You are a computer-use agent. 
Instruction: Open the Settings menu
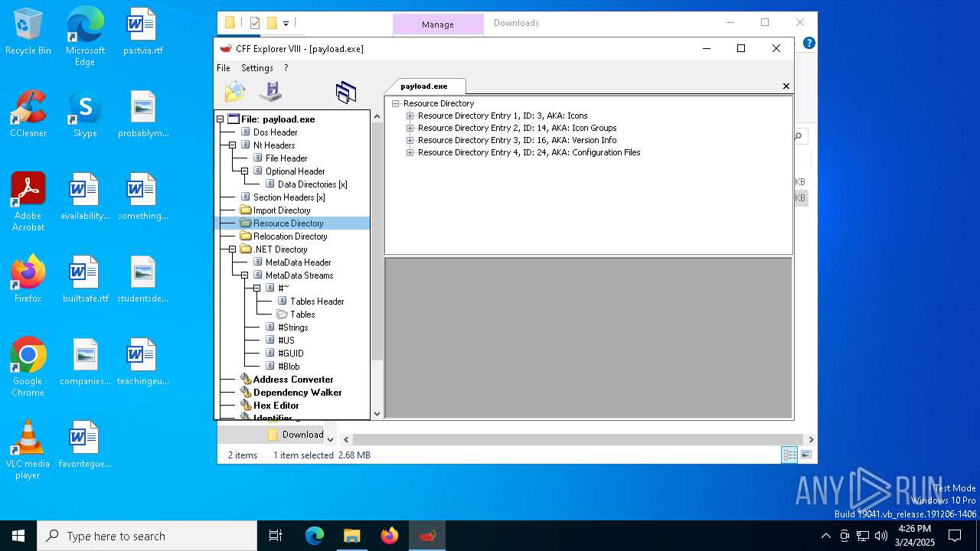pyautogui.click(x=257, y=68)
